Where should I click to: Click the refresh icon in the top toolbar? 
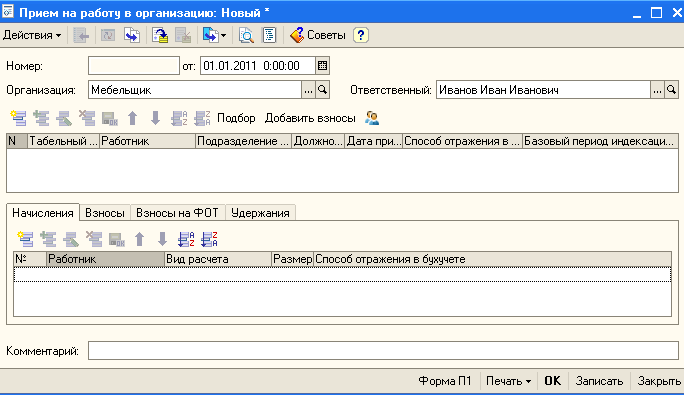108,35
